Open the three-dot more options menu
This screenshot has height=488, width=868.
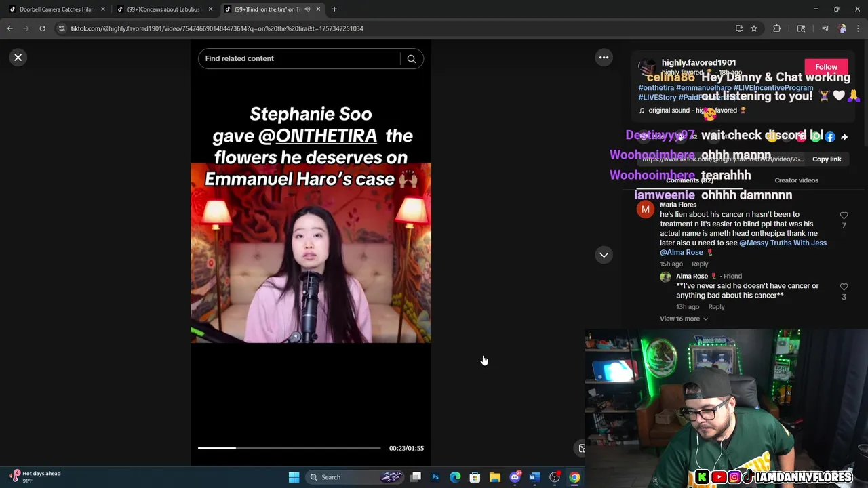pyautogui.click(x=604, y=58)
